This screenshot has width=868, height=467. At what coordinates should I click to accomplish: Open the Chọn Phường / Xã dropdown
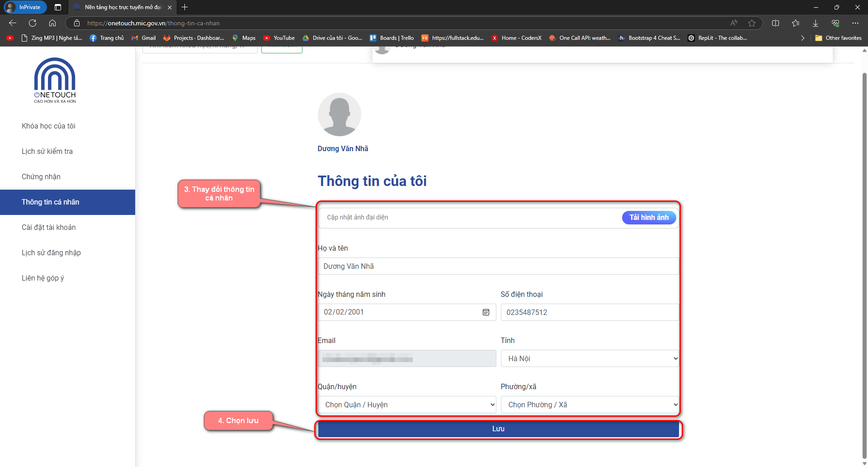click(x=590, y=405)
